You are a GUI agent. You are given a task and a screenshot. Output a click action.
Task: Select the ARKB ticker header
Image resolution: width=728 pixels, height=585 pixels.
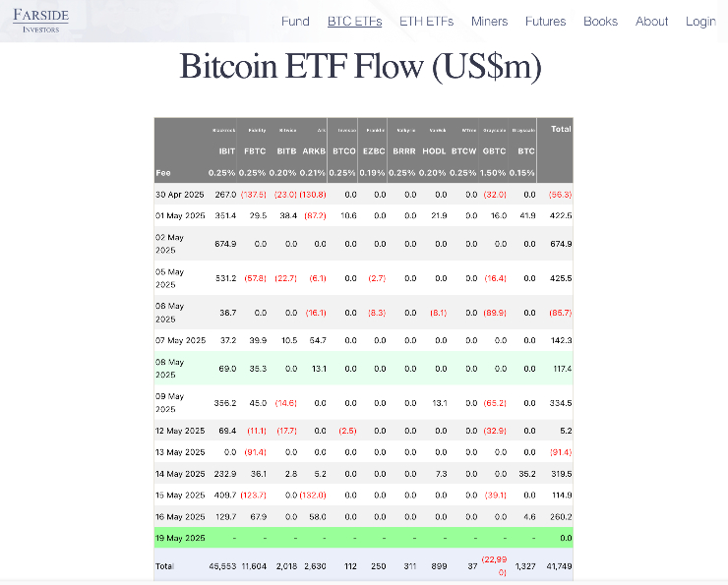pos(315,151)
